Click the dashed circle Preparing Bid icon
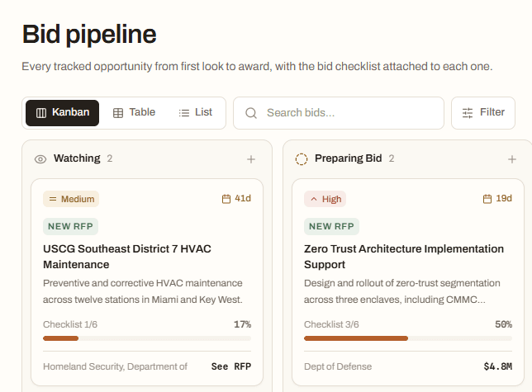The height and width of the screenshot is (392, 532). [x=302, y=159]
